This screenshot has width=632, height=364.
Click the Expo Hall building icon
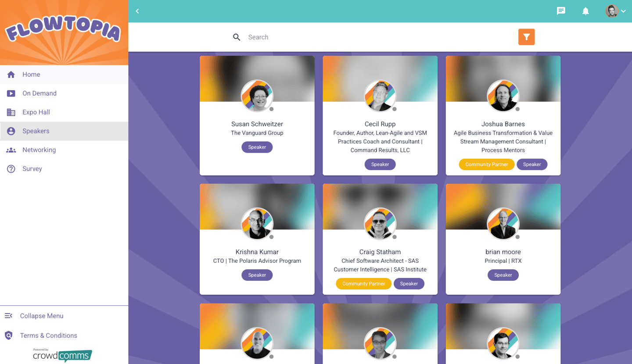(11, 112)
